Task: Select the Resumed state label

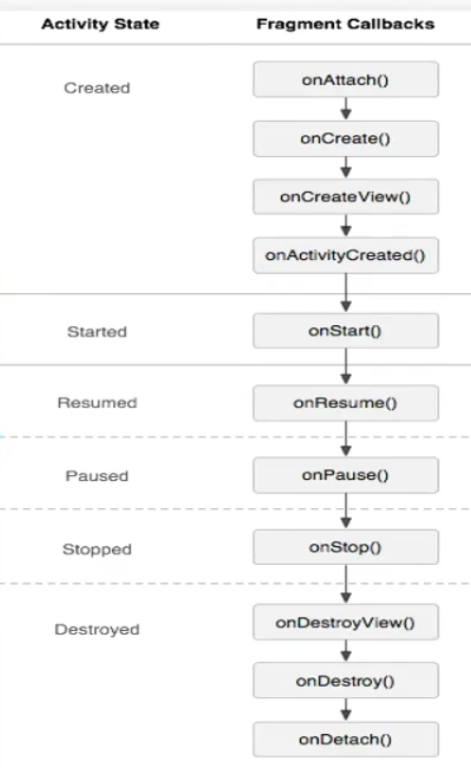Action: pos(97,403)
